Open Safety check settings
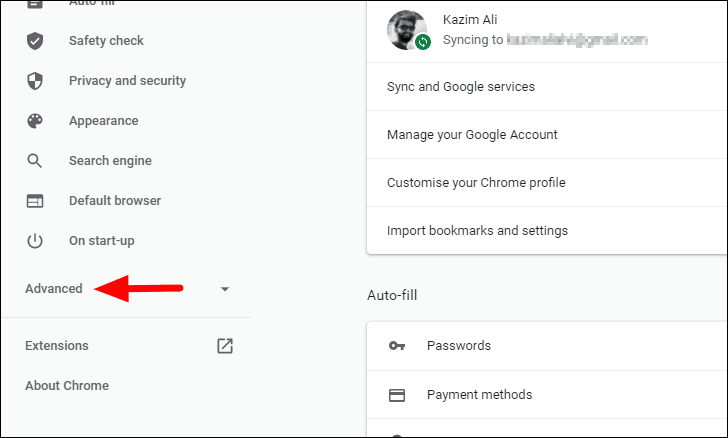Screen dimensions: 728x438 [106, 41]
